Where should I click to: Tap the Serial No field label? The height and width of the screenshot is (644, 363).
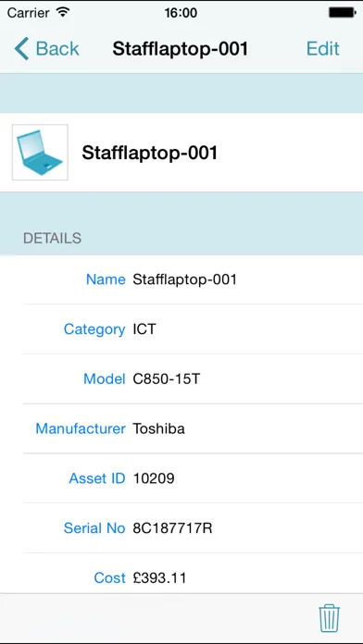[94, 528]
